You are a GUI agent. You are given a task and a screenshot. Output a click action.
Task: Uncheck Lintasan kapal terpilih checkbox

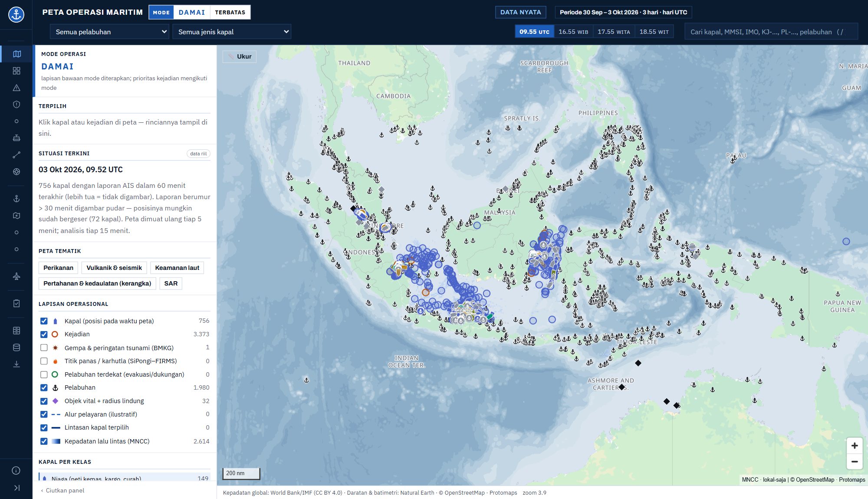(44, 427)
